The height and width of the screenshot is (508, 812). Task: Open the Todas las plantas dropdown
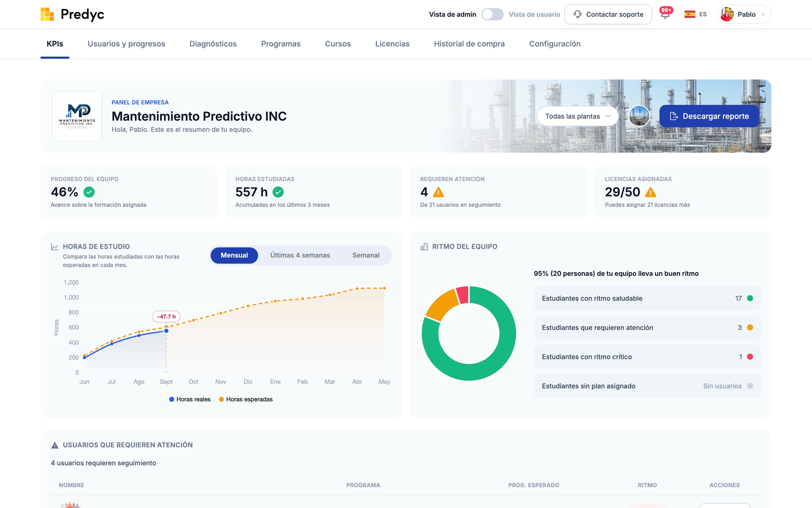577,116
